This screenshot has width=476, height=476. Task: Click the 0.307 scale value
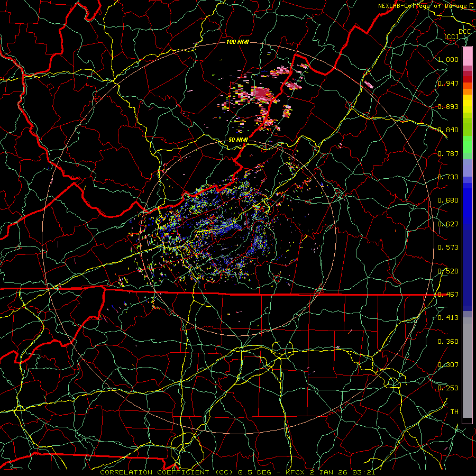448,365
